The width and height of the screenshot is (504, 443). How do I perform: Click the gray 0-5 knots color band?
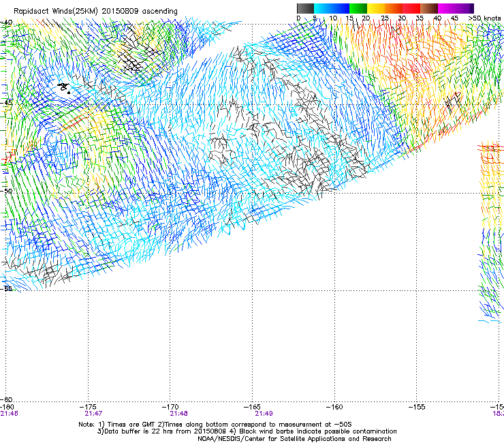tap(305, 8)
